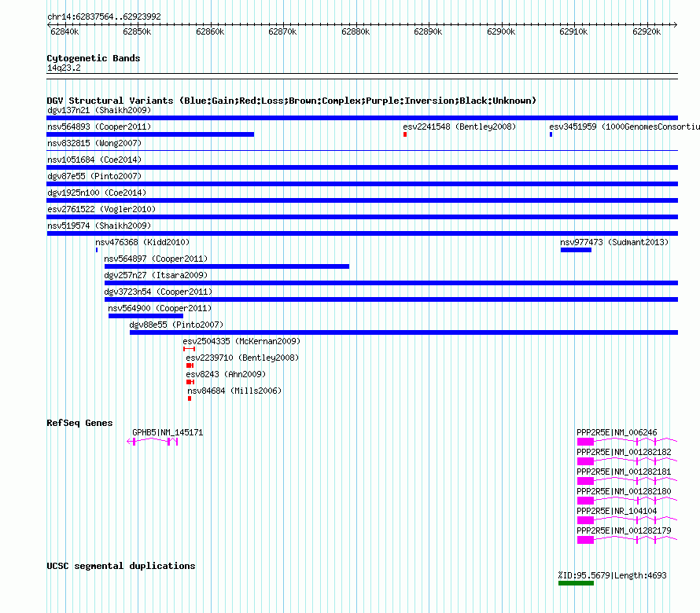The height and width of the screenshot is (613, 700).
Task: Open the esv2239710 (Bentley2008) label
Action: point(242,358)
